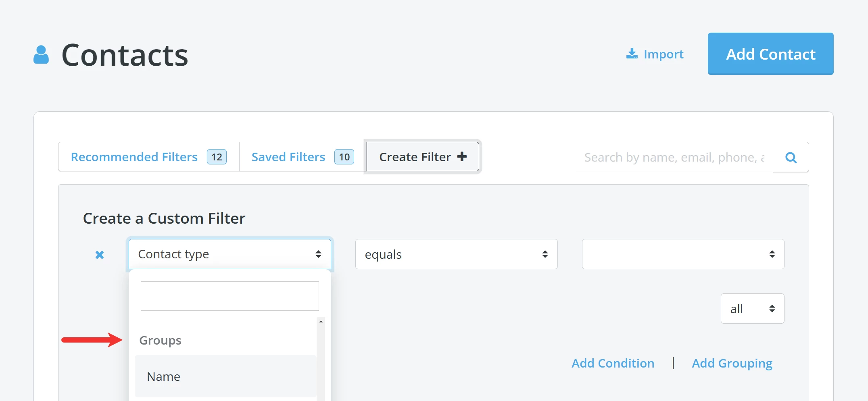Open the equals operator dropdown
This screenshot has height=401, width=868.
click(x=456, y=254)
